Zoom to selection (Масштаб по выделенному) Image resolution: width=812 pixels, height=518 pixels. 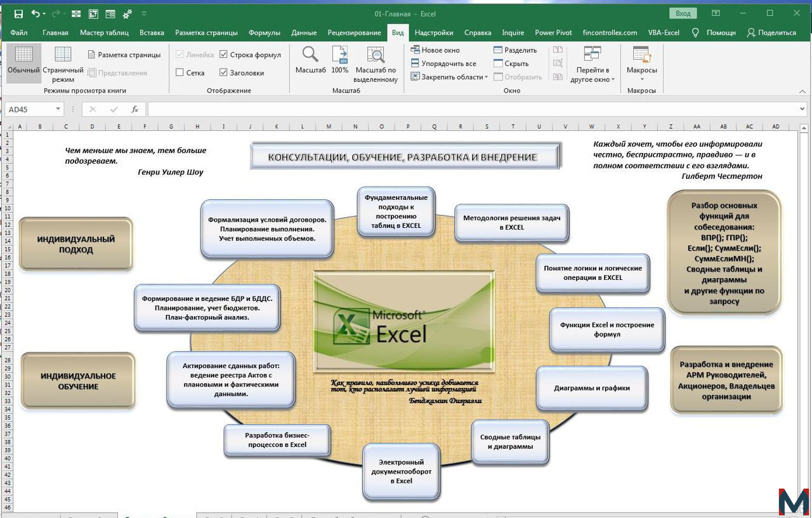(x=376, y=65)
